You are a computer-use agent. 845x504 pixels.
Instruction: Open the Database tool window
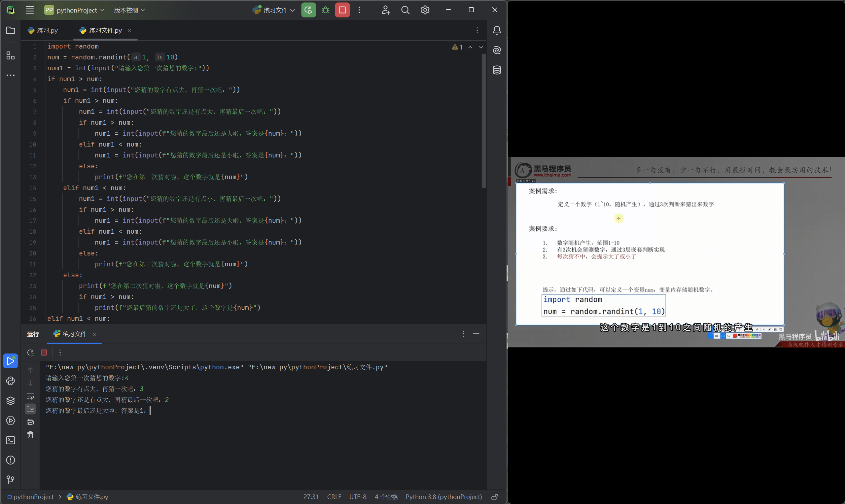(x=497, y=70)
